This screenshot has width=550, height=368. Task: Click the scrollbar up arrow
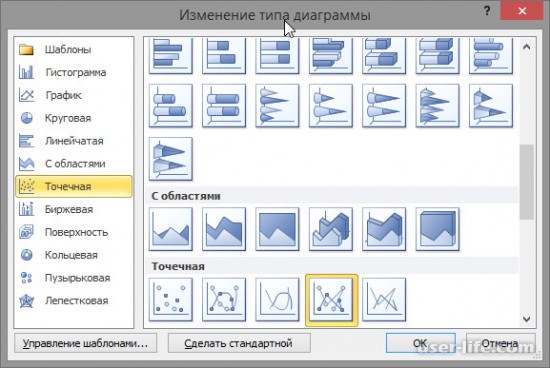click(526, 47)
